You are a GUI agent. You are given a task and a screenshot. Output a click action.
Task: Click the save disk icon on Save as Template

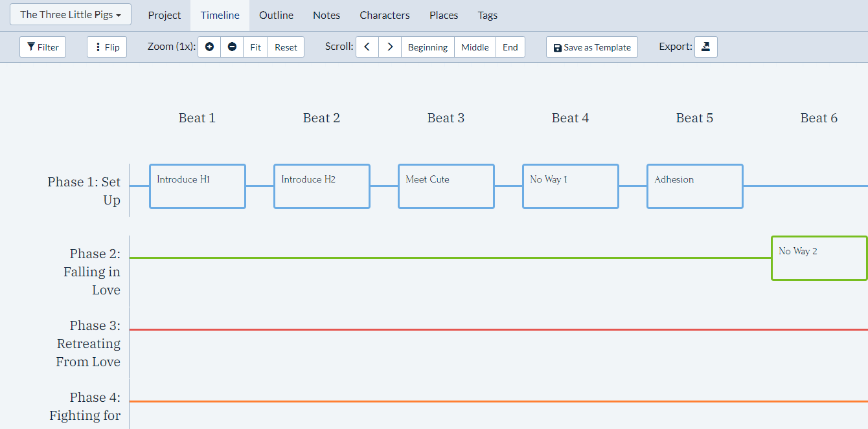[557, 47]
